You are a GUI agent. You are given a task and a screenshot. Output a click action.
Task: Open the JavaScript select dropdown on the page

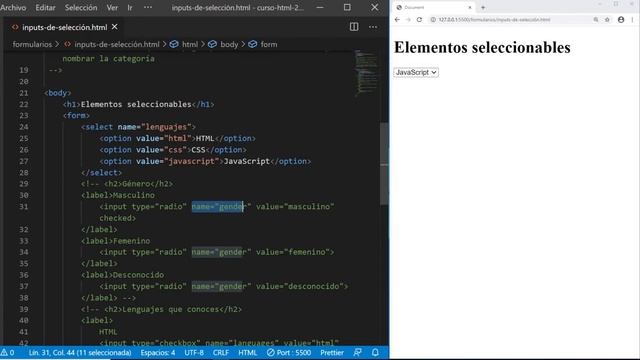click(416, 72)
